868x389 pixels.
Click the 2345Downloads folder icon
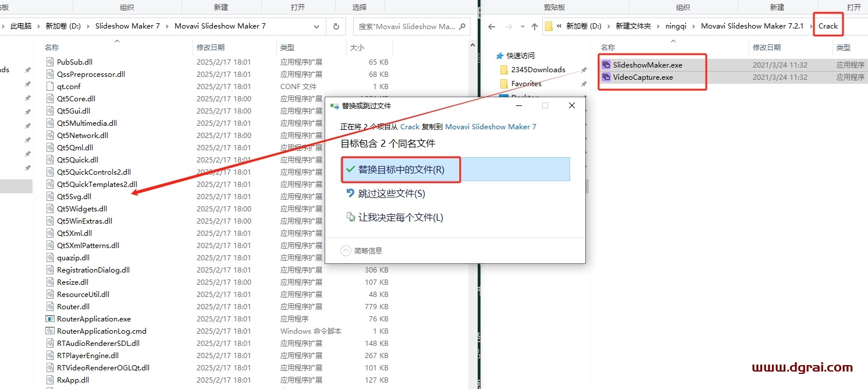coord(504,69)
